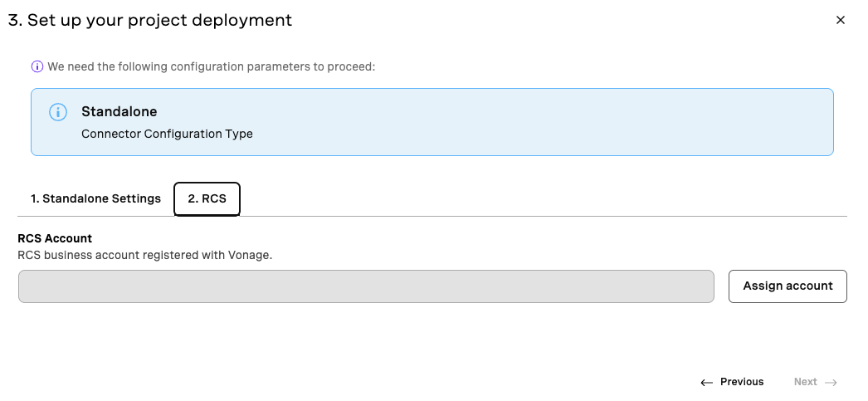
Task: Click the greyed-out Next label
Action: 806,382
